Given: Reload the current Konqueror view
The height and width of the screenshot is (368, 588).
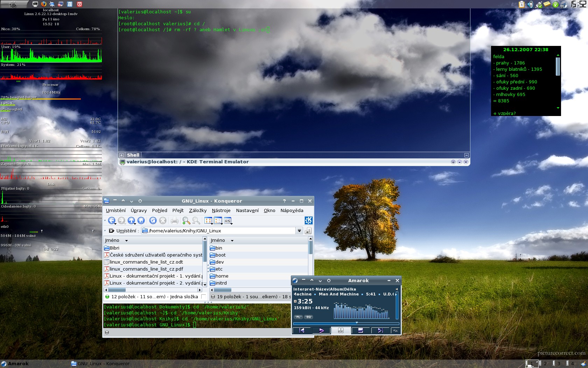Looking at the screenshot, I should point(153,220).
